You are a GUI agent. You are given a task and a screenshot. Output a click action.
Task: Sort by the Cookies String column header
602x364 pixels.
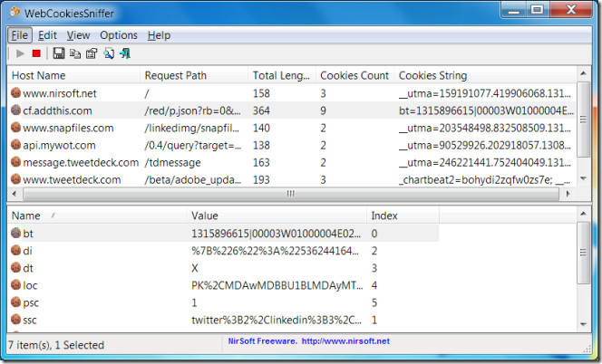coord(485,75)
